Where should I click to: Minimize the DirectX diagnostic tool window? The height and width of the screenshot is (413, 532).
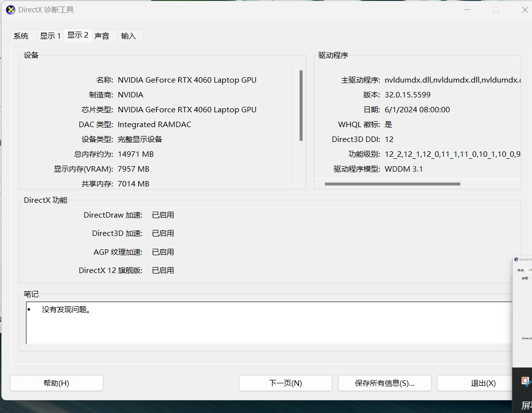[467, 10]
